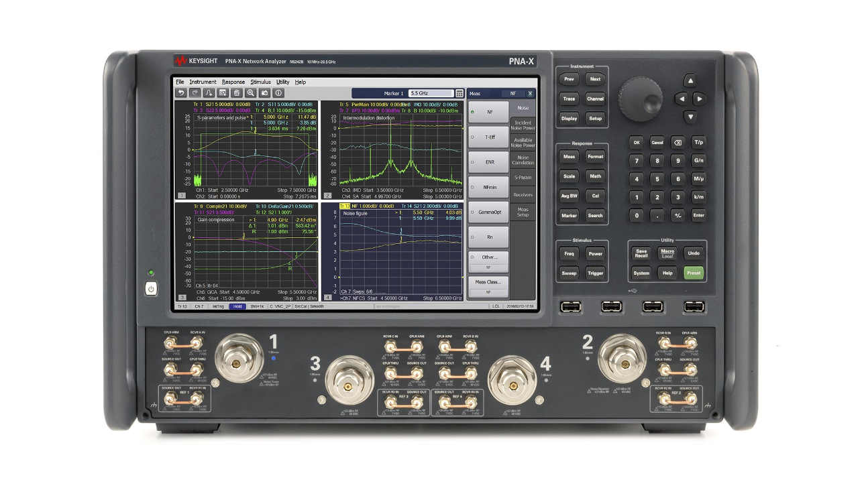
Task: Open the info icon at the toolbar's right end
Action: 278,93
